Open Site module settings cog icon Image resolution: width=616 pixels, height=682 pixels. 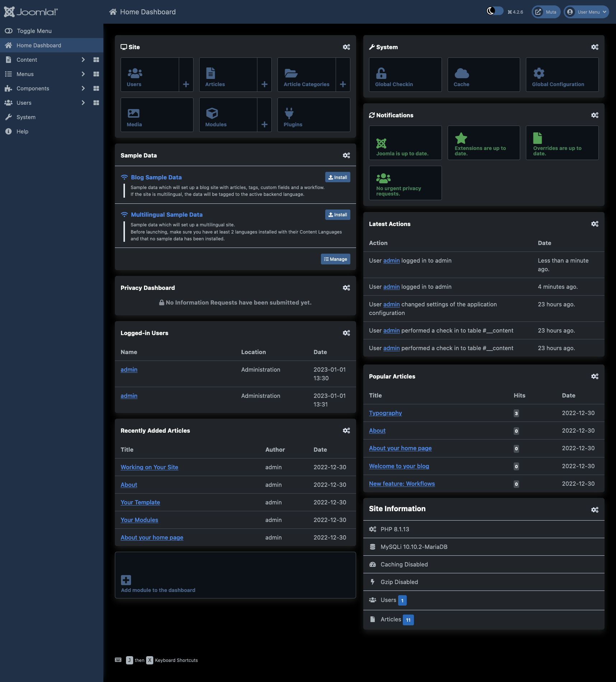[346, 47]
